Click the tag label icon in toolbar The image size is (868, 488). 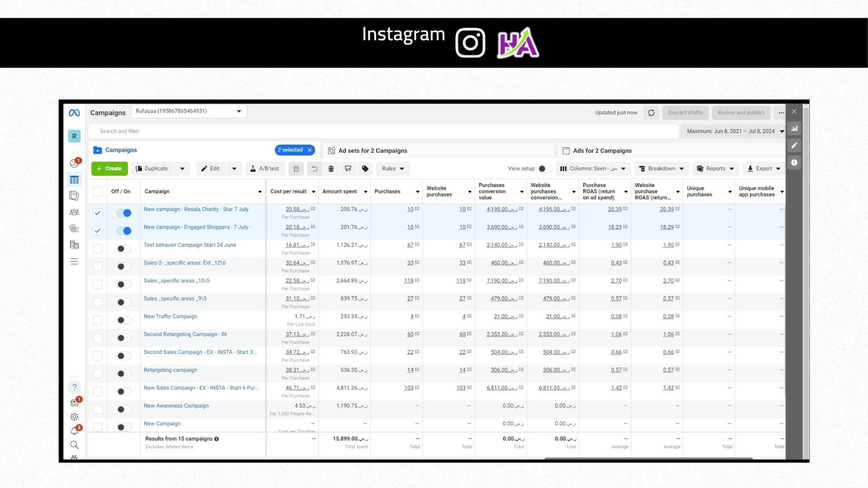[365, 169]
